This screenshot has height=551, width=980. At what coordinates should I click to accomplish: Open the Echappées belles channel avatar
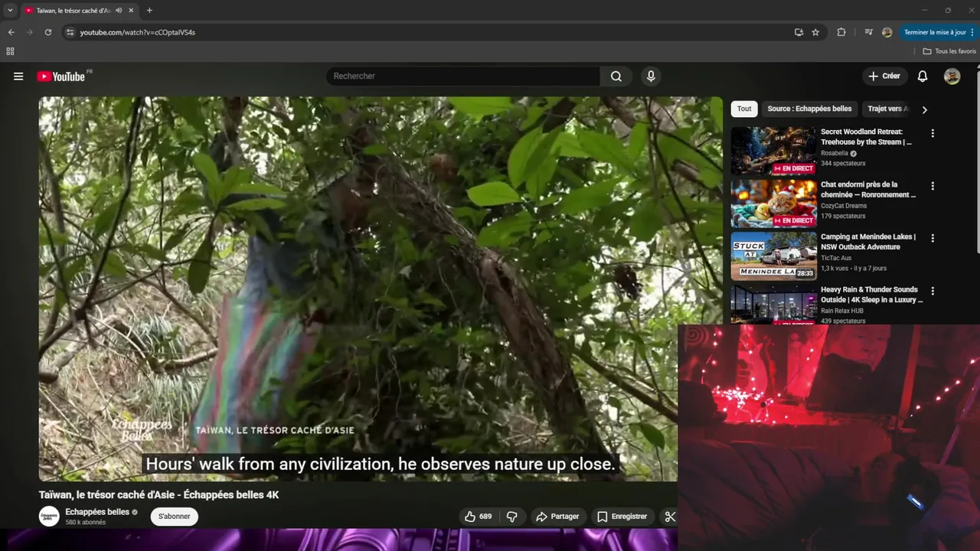coord(49,517)
